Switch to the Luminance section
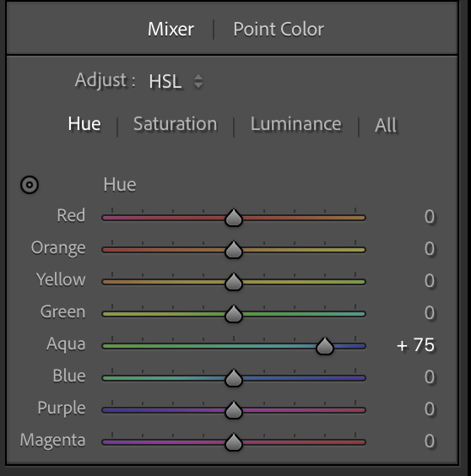Screen dimensions: 471x476 point(295,124)
